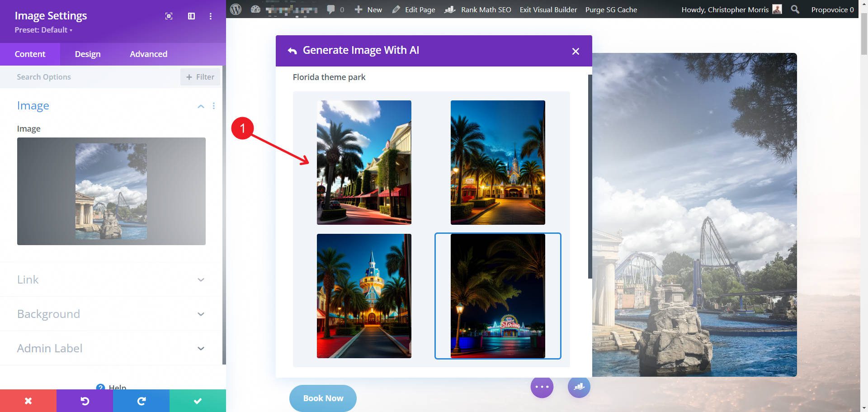Toggle split view in the Image Settings header
This screenshot has height=412, width=868.
click(191, 16)
